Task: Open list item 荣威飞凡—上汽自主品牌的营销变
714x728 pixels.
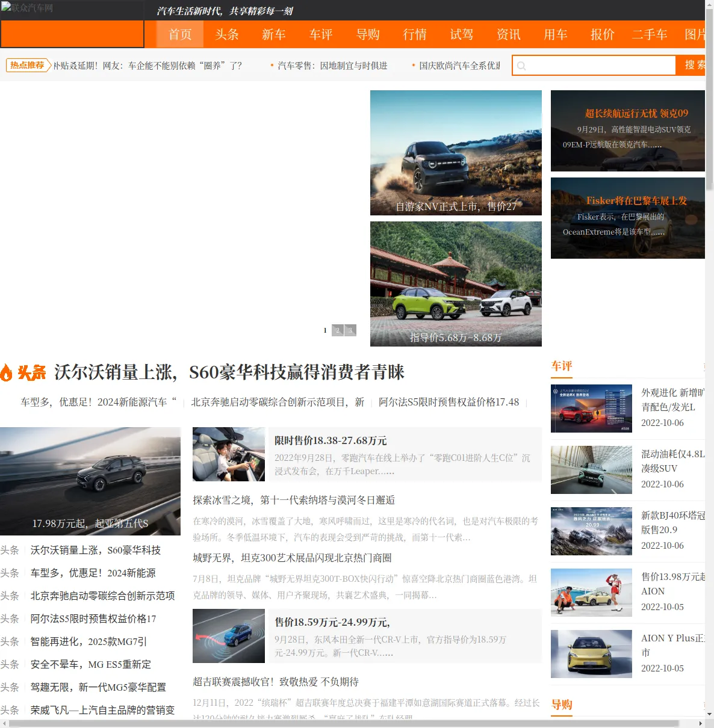Action: 103,710
